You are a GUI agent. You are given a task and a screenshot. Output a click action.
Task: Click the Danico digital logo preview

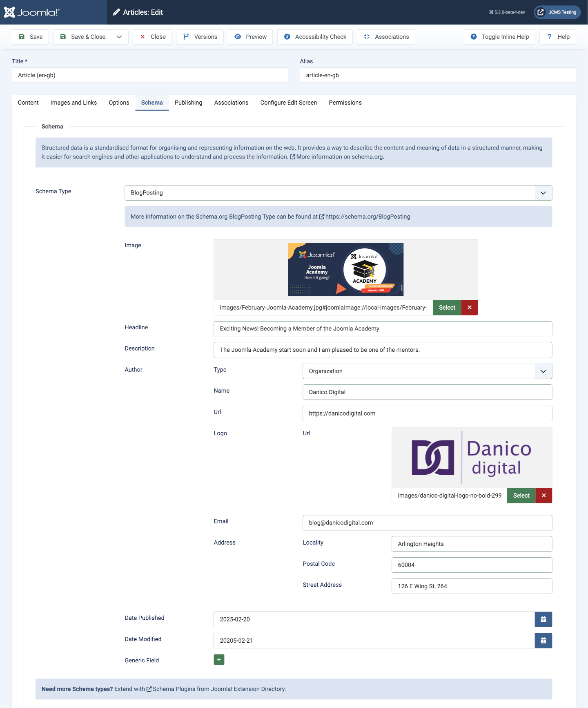(472, 458)
